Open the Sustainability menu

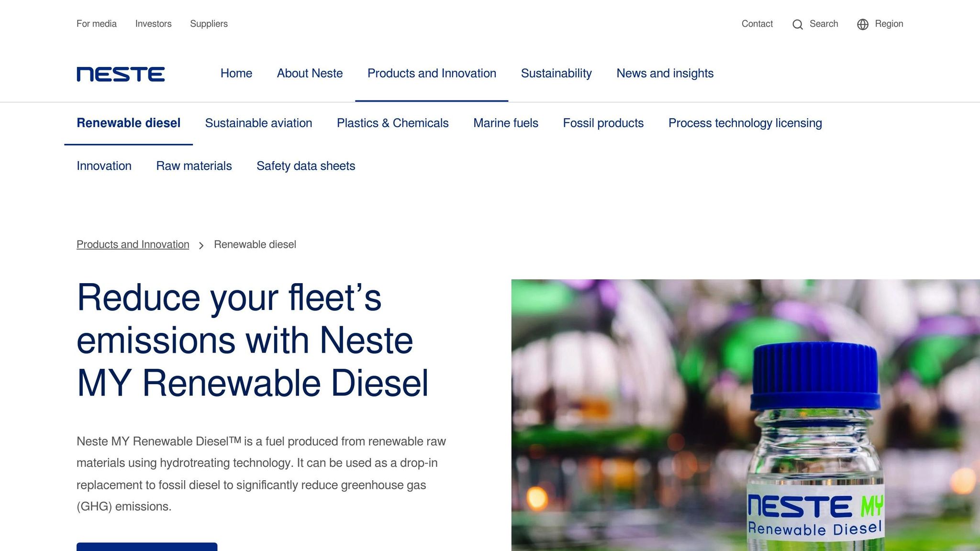(556, 73)
